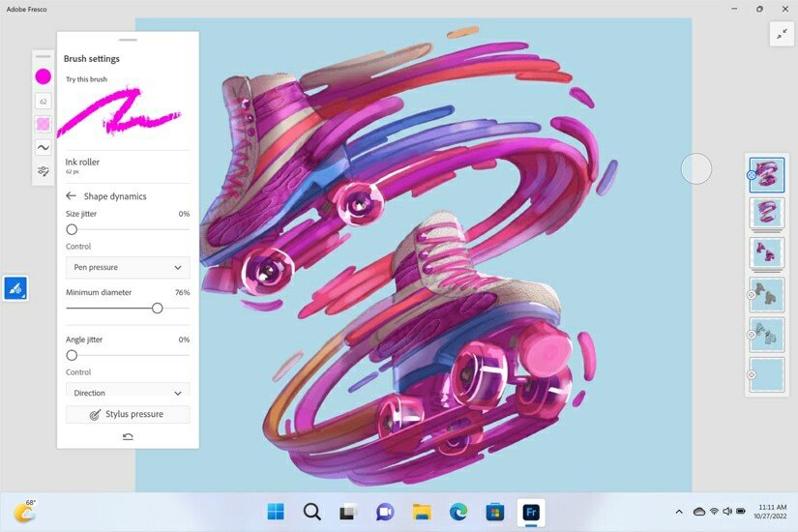Screen dimensions: 798x532
Task: Click the Angle jitter slider handle
Action: click(x=72, y=355)
